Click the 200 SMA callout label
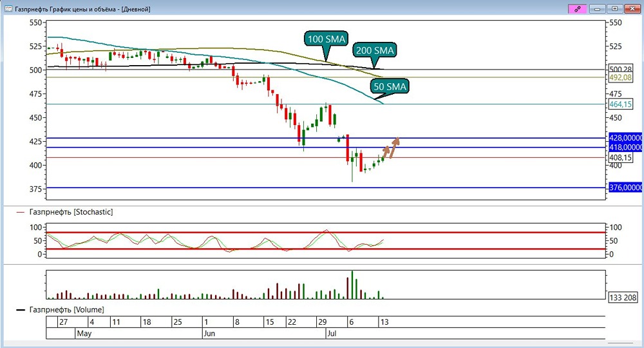This screenshot has width=644, height=348. [375, 50]
